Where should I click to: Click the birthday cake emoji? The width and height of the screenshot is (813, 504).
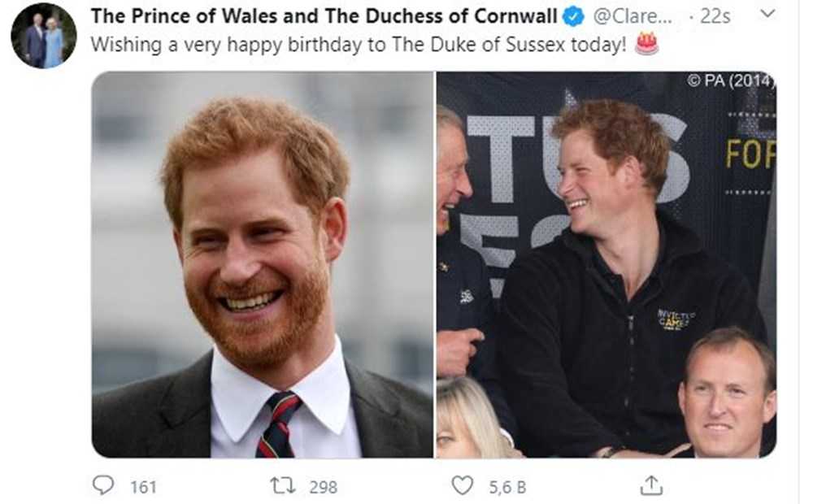click(x=646, y=44)
